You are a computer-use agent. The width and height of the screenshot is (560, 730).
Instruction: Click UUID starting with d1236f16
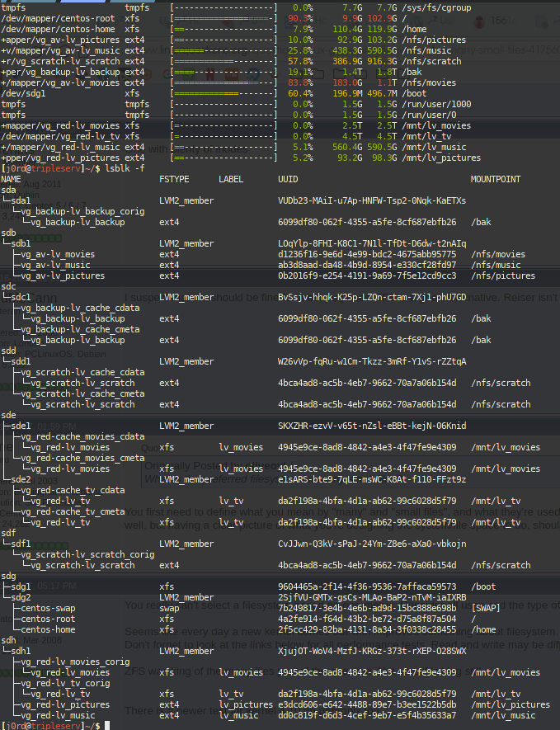pyautogui.click(x=367, y=254)
